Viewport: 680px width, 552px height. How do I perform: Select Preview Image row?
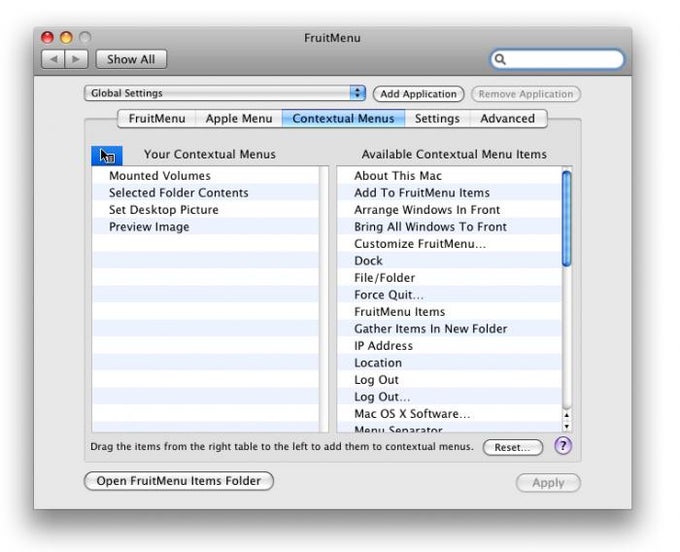205,227
